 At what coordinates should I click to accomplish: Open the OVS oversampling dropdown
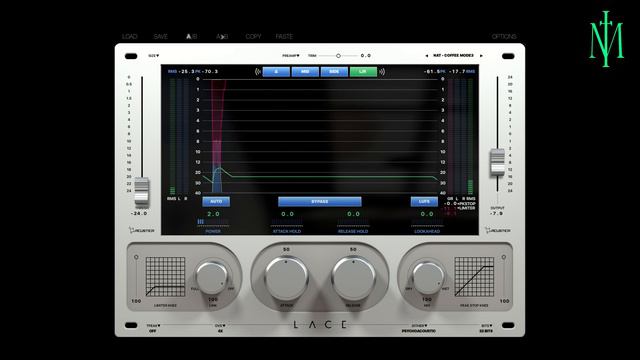point(220,328)
